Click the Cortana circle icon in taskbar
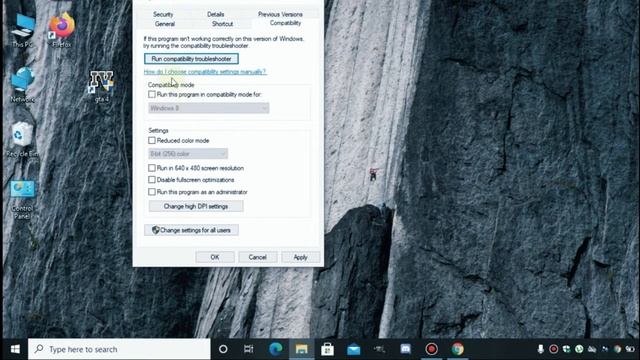The height and width of the screenshot is (360, 640). coord(223,349)
